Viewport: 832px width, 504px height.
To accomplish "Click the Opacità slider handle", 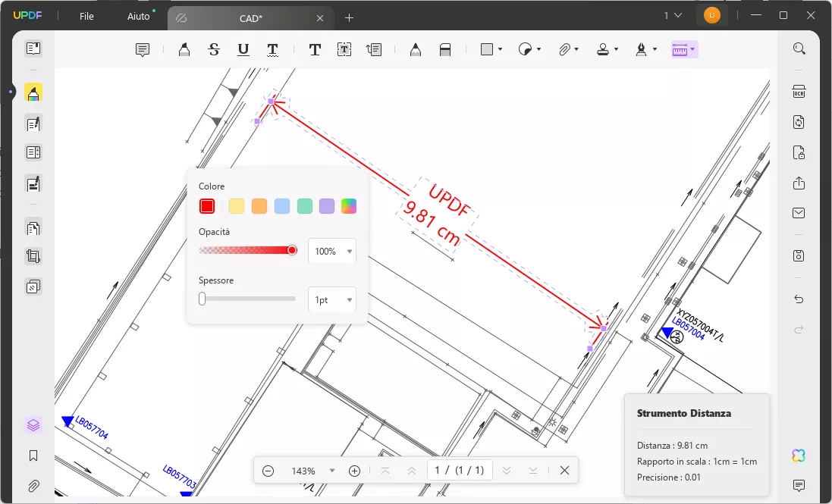I will (x=292, y=250).
